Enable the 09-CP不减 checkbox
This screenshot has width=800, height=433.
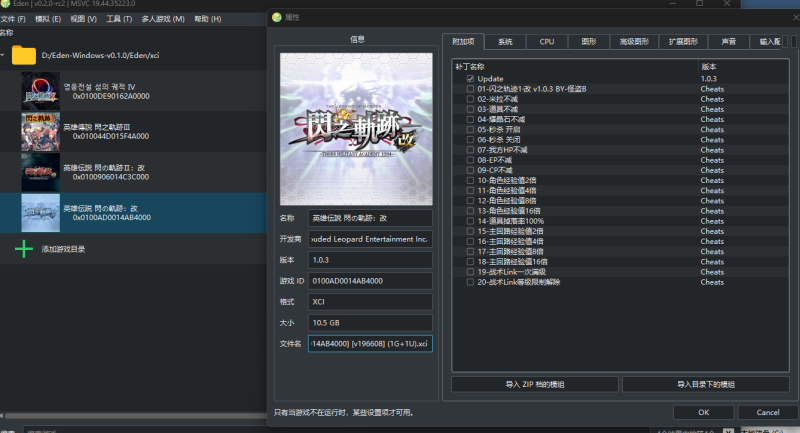click(470, 170)
